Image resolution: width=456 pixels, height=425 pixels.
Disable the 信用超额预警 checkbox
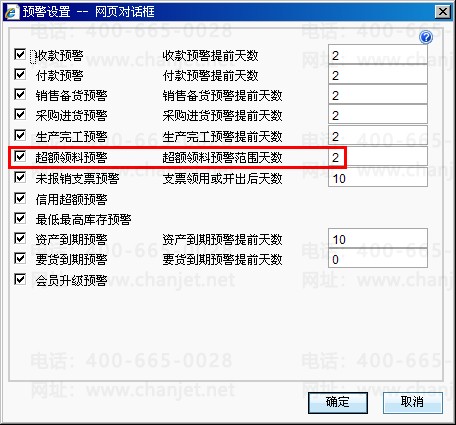point(20,198)
